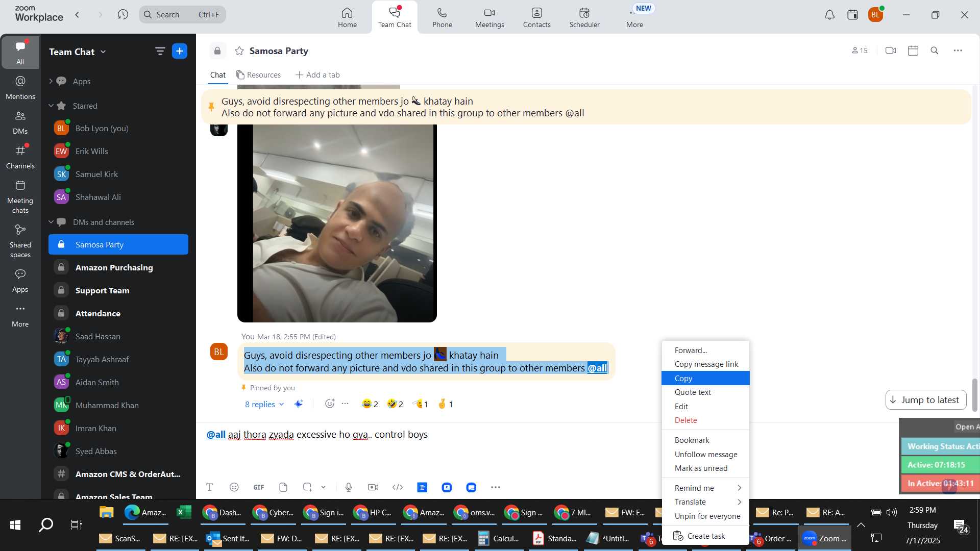Collapse the Starred section
This screenshot has width=980, height=551.
coord(51,106)
